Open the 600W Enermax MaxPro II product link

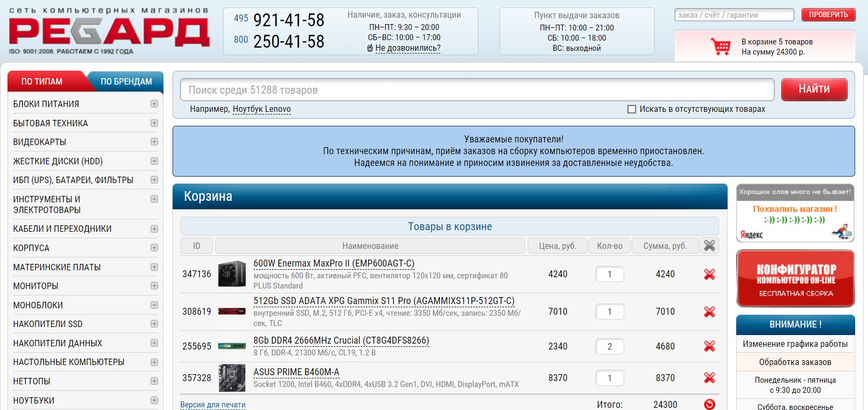[x=334, y=263]
